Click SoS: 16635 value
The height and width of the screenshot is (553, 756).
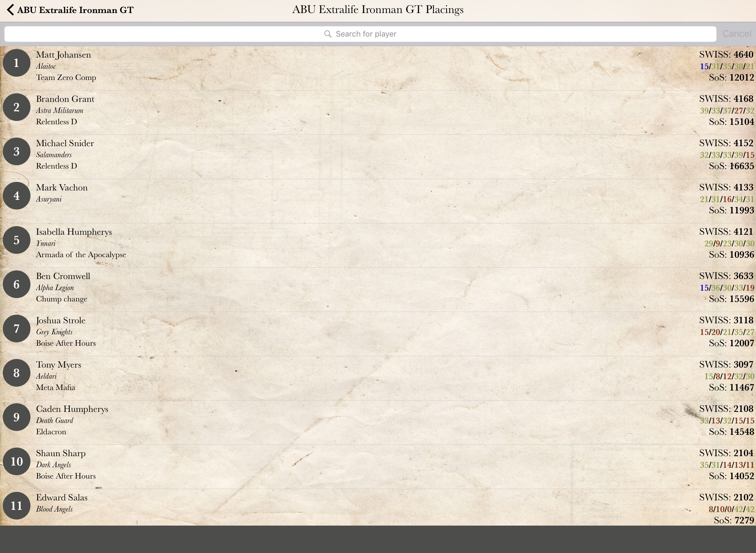pyautogui.click(x=731, y=166)
